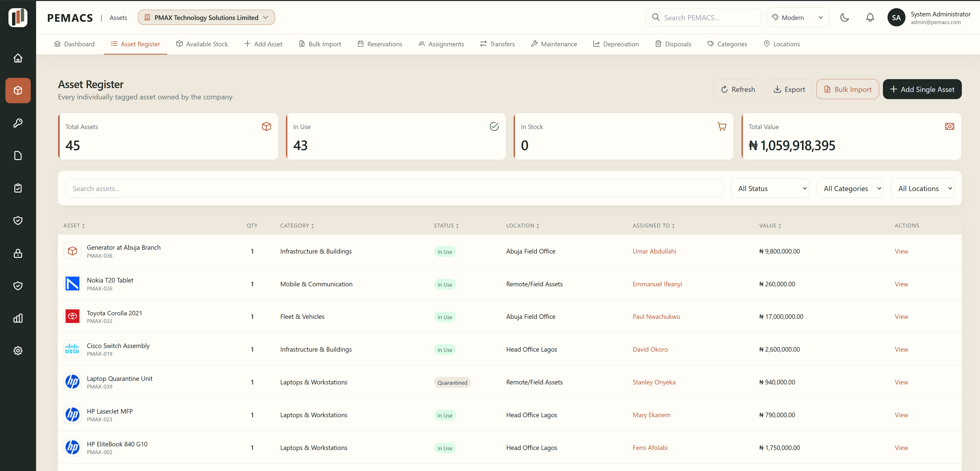The image size is (980, 471).
Task: Click asset tag PMAX-019
Action: pos(99,354)
